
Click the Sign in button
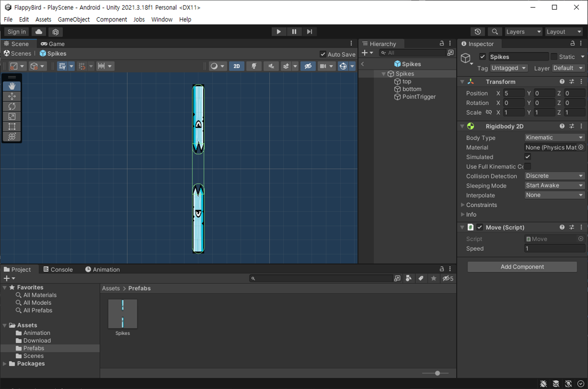(x=17, y=32)
